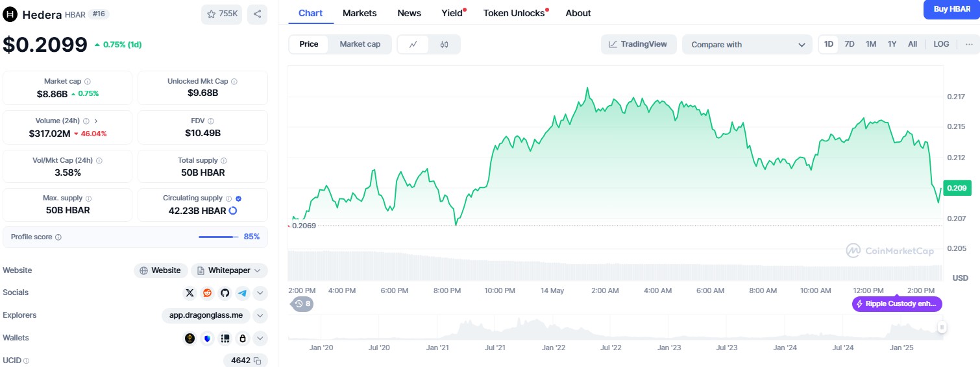The image size is (980, 367).
Task: Toggle LOG scale on chart
Action: 941,44
